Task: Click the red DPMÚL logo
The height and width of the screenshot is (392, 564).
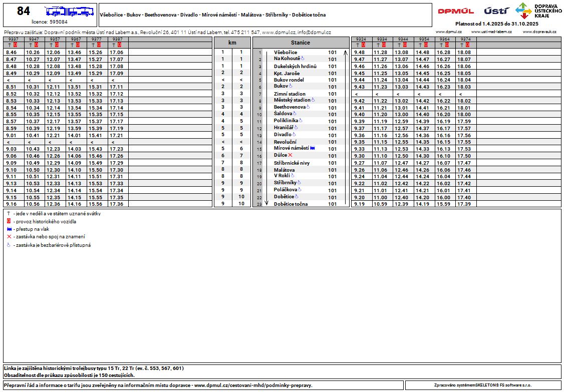Action: (x=456, y=11)
